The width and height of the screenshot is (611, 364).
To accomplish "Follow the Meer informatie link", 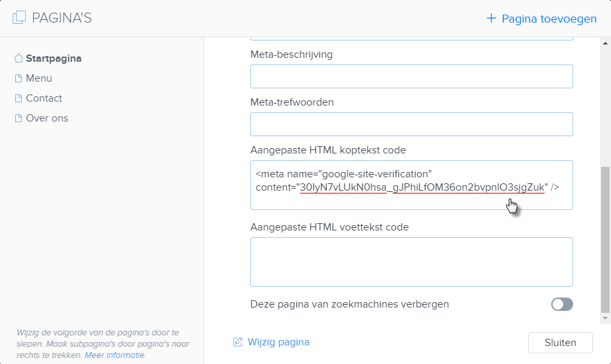I will 115,355.
